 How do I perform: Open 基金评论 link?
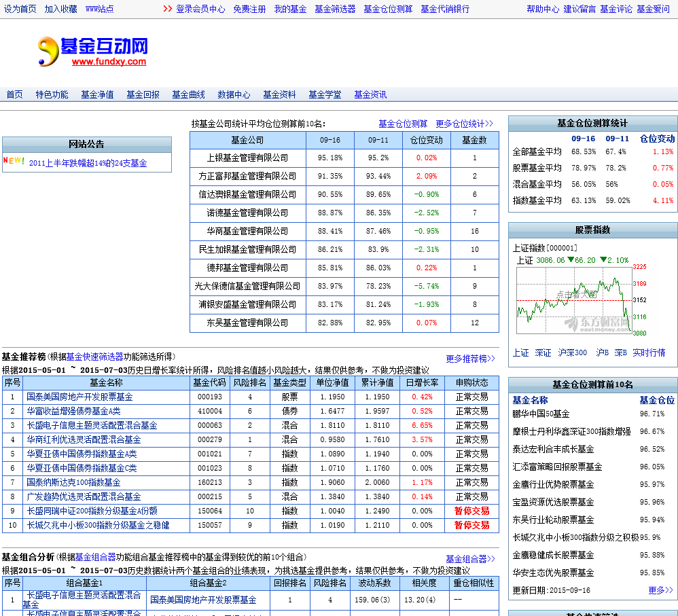point(616,9)
